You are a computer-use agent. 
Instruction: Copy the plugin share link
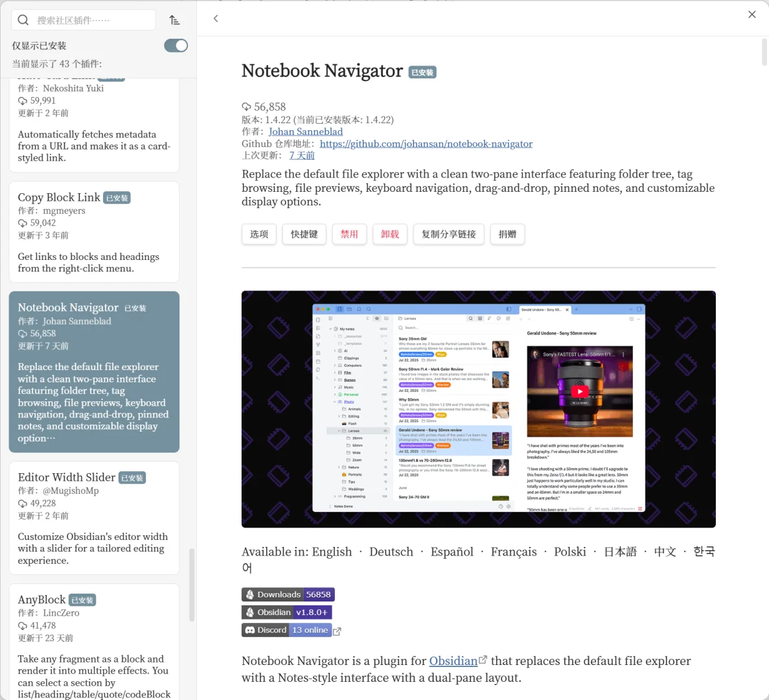449,234
